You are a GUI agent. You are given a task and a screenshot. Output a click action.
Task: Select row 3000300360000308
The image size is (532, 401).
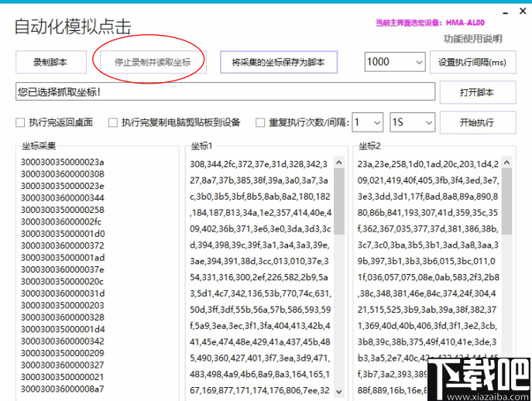point(63,174)
